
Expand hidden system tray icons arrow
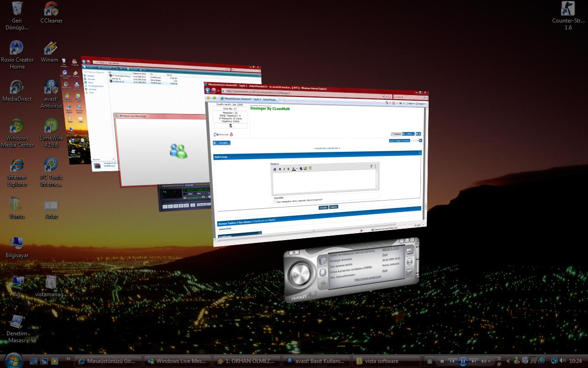(x=508, y=361)
